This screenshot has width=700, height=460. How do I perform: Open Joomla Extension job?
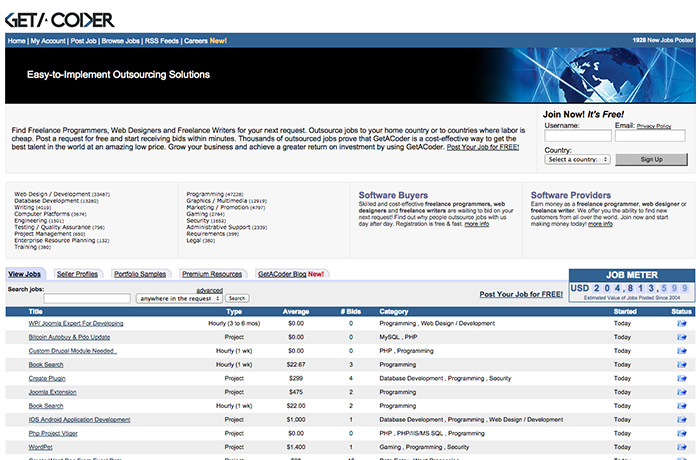pos(53,392)
